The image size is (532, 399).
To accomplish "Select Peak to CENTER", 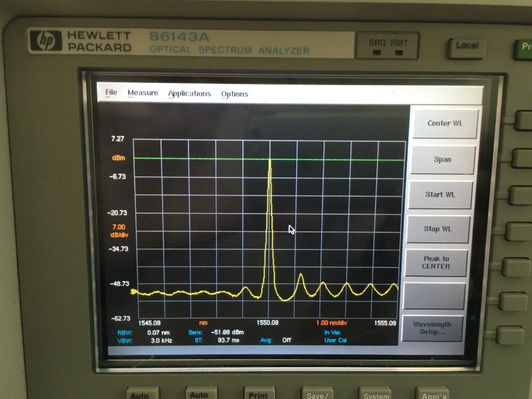I will (x=436, y=262).
